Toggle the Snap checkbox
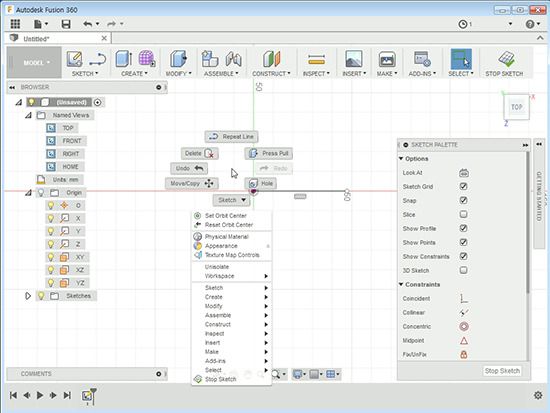 pyautogui.click(x=463, y=200)
